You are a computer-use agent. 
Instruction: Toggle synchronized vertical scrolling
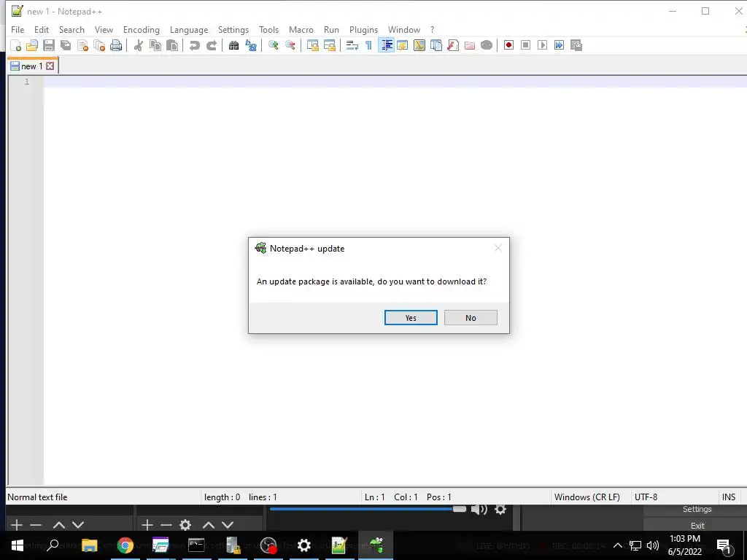312,45
